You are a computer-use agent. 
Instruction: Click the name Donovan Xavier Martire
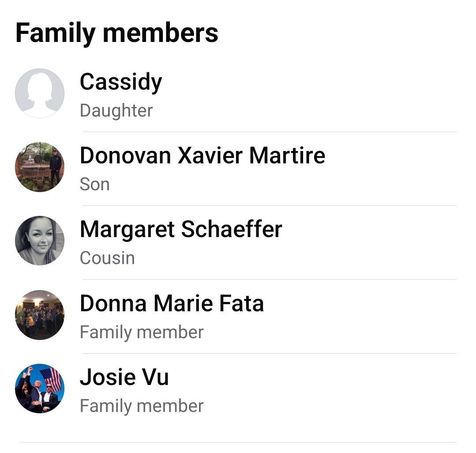(x=202, y=155)
